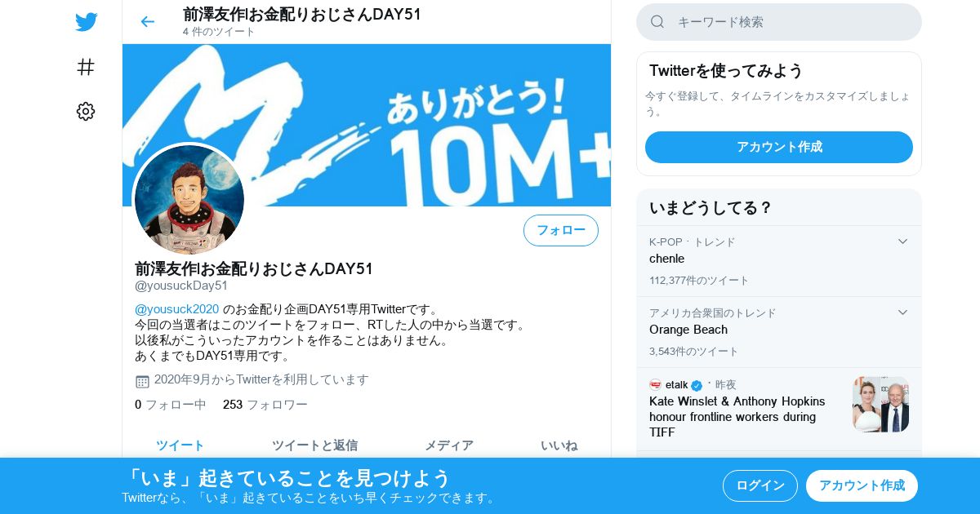The height and width of the screenshot is (514, 980).
Task: Click the etalk verified badge icon
Action: click(697, 385)
